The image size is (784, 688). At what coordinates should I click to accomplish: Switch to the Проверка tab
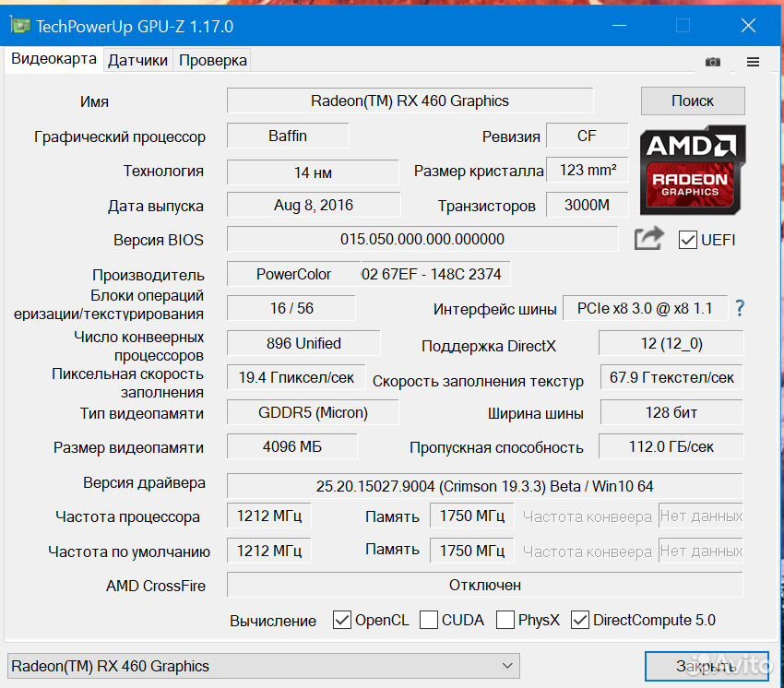click(212, 61)
